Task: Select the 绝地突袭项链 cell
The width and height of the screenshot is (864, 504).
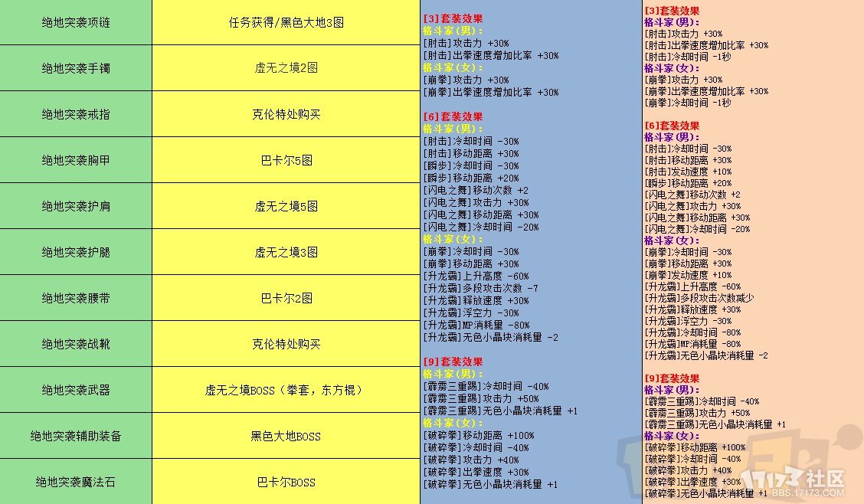Action: coord(76,22)
